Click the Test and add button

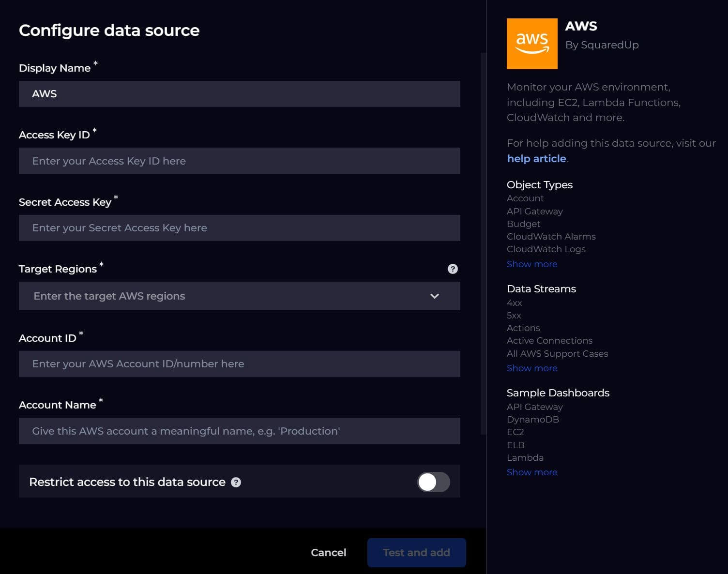click(x=416, y=552)
